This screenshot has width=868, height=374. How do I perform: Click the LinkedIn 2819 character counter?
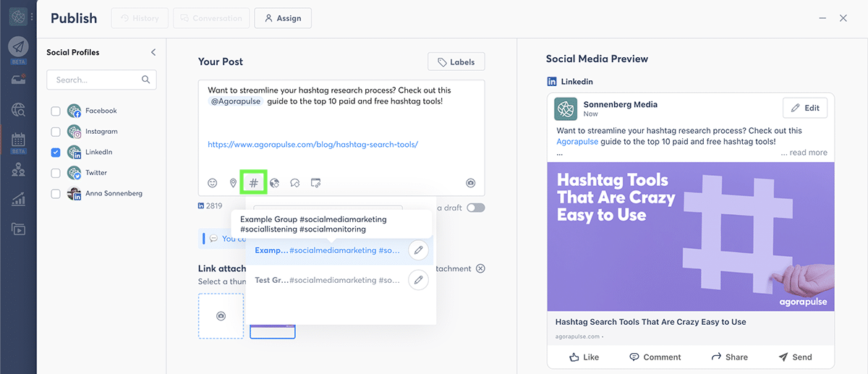[210, 206]
